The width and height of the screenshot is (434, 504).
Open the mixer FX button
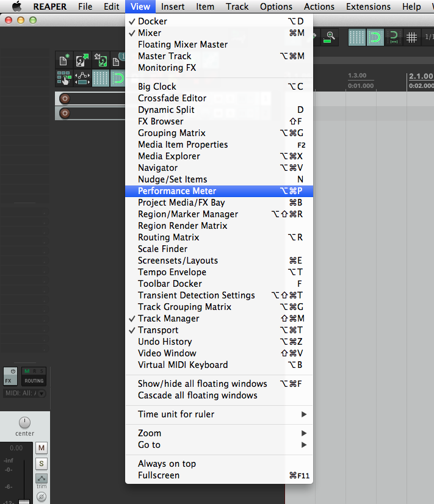click(x=9, y=381)
